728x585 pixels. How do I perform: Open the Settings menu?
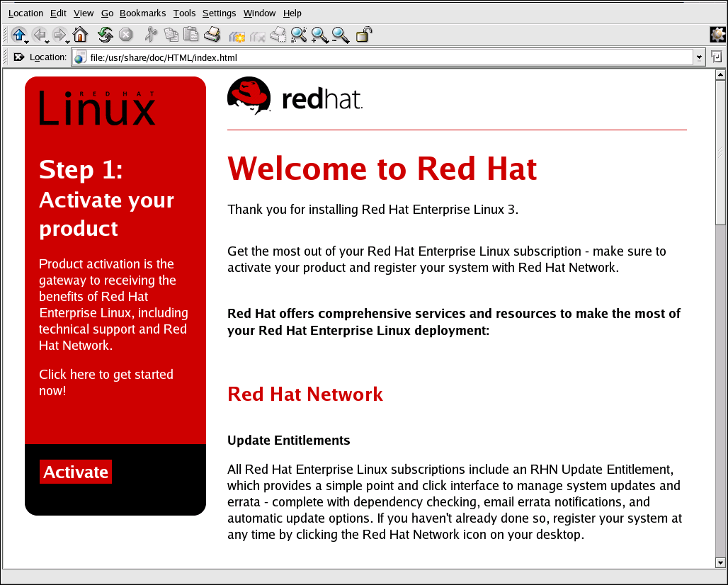(219, 13)
